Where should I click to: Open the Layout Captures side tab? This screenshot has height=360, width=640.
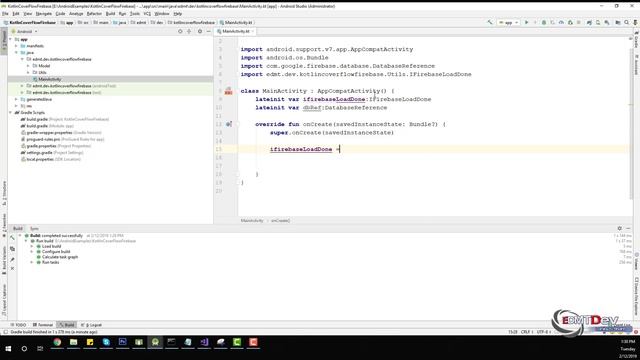tap(4, 300)
